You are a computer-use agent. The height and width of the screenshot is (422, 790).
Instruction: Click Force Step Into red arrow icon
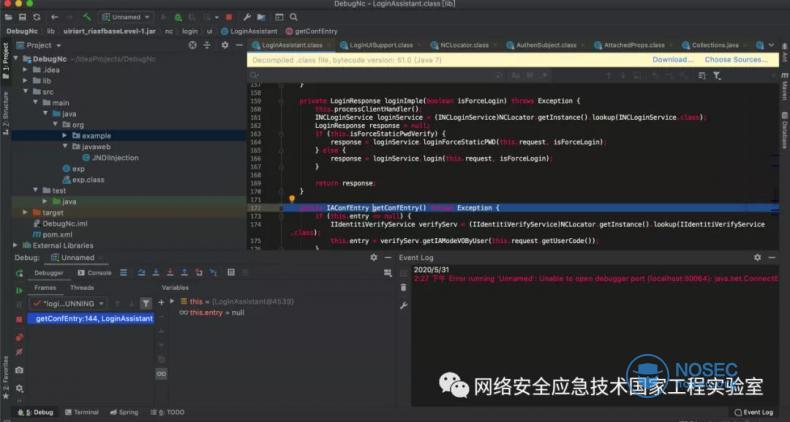[x=170, y=272]
